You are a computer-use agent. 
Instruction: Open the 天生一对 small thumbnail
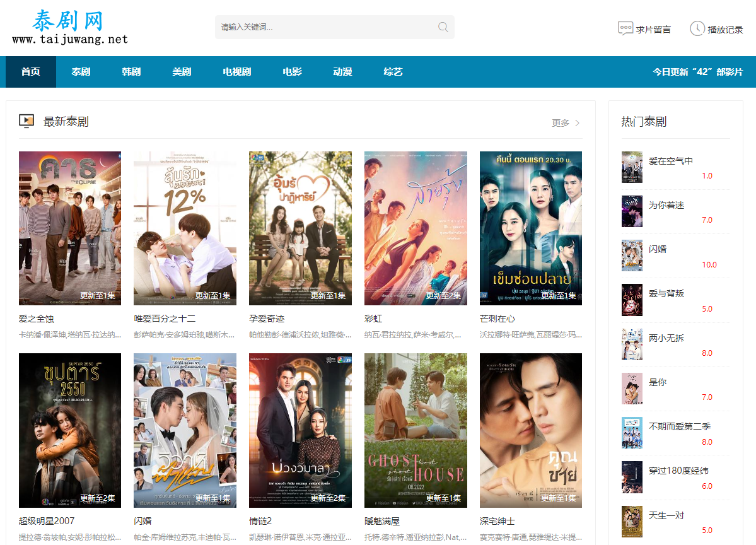click(632, 522)
